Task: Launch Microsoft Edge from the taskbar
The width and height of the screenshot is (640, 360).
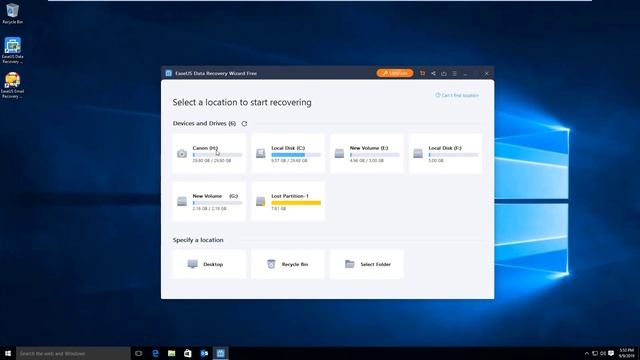Action: point(156,353)
